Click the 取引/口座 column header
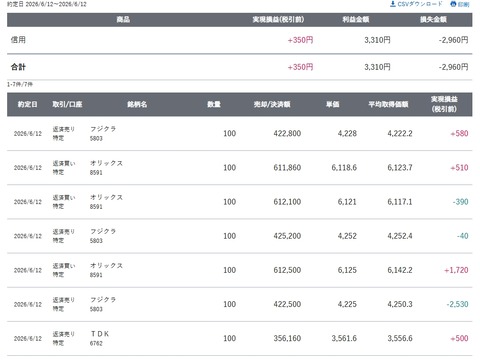Screen dimensions: 480x361 (x=67, y=105)
